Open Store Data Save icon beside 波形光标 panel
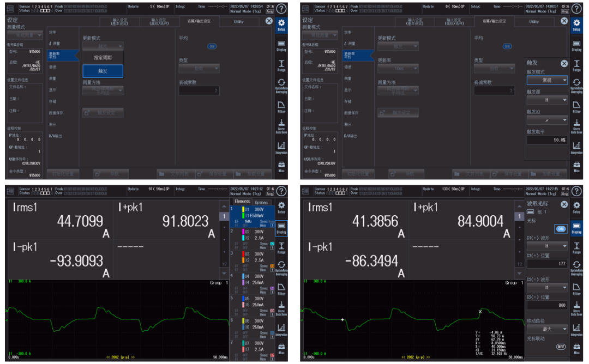Image resolution: width=589 pixels, height=364 pixels. [x=576, y=309]
